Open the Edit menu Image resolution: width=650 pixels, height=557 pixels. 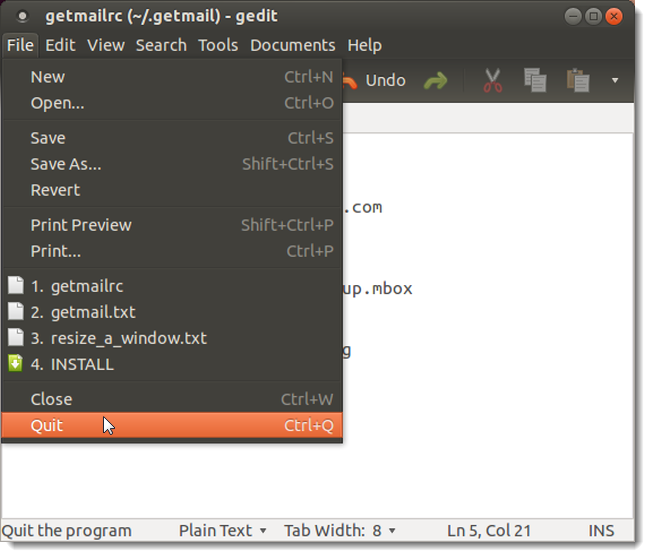click(x=60, y=45)
